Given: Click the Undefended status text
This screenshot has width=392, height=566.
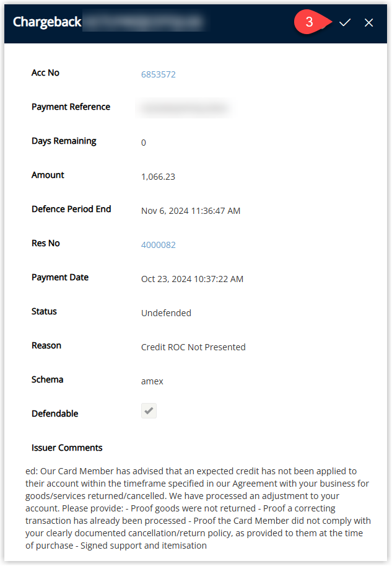Looking at the screenshot, I should (166, 313).
